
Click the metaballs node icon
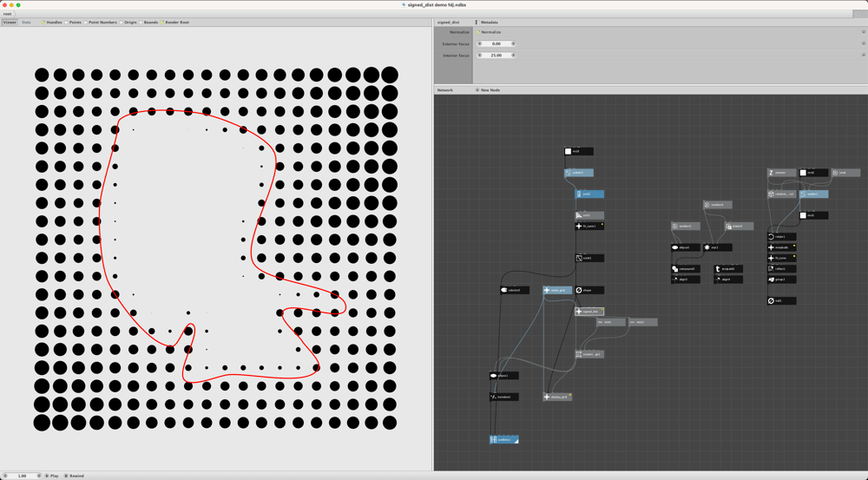click(x=771, y=247)
